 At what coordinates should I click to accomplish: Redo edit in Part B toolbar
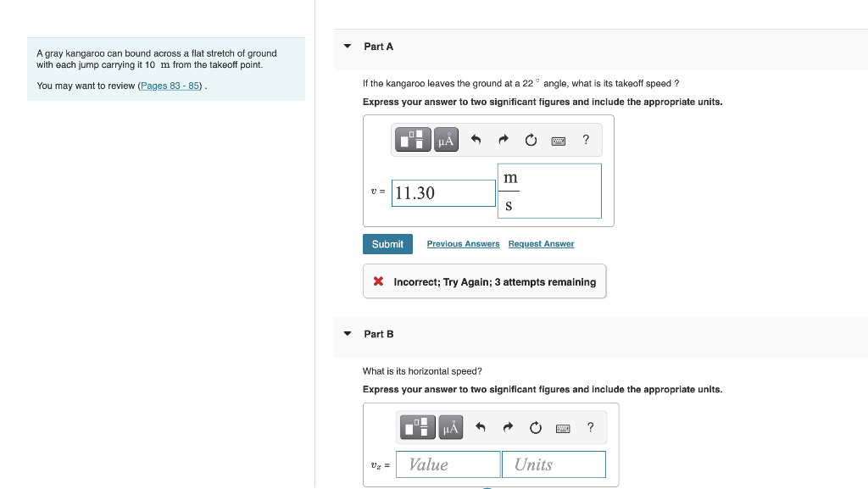(508, 427)
